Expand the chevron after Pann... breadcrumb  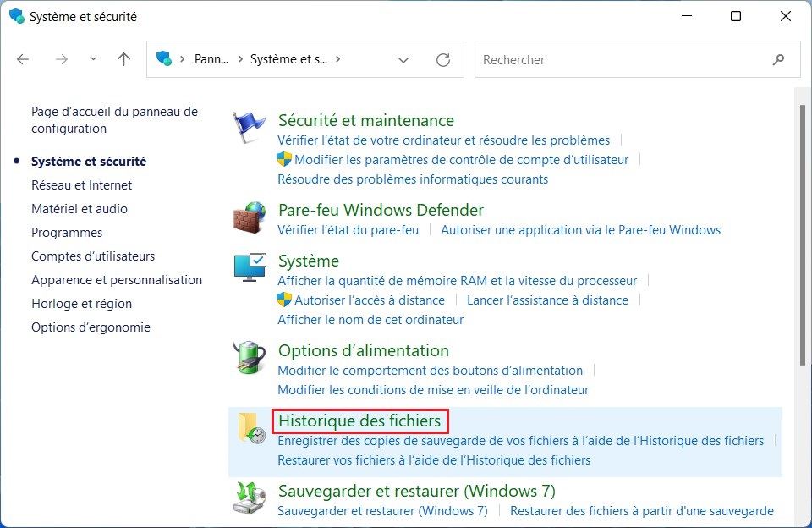pos(240,59)
